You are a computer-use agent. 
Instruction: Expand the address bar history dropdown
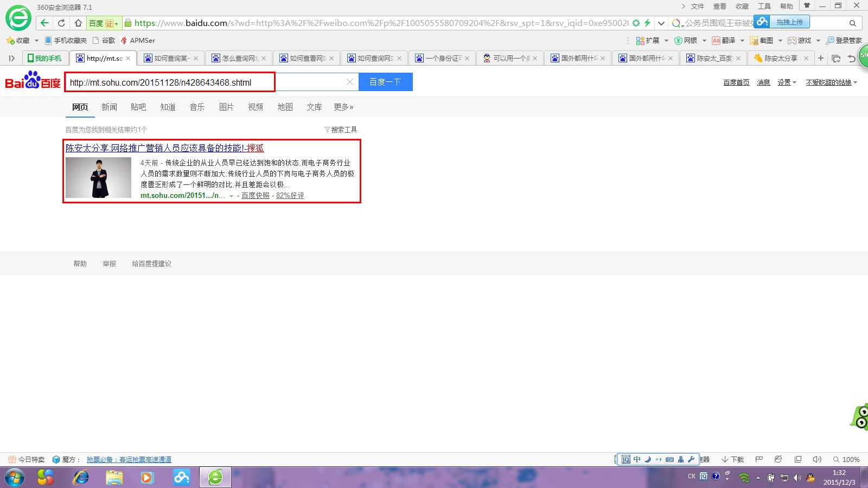click(x=661, y=23)
